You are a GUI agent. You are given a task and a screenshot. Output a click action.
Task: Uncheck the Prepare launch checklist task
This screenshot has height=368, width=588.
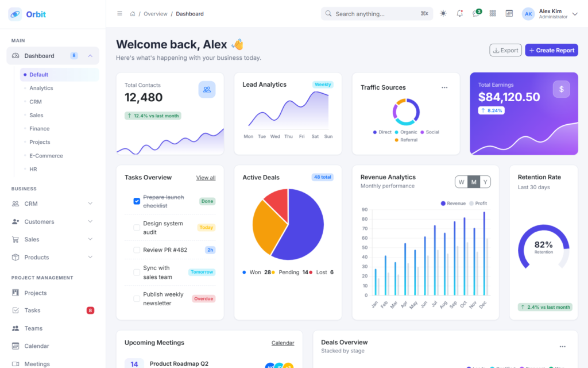(137, 201)
